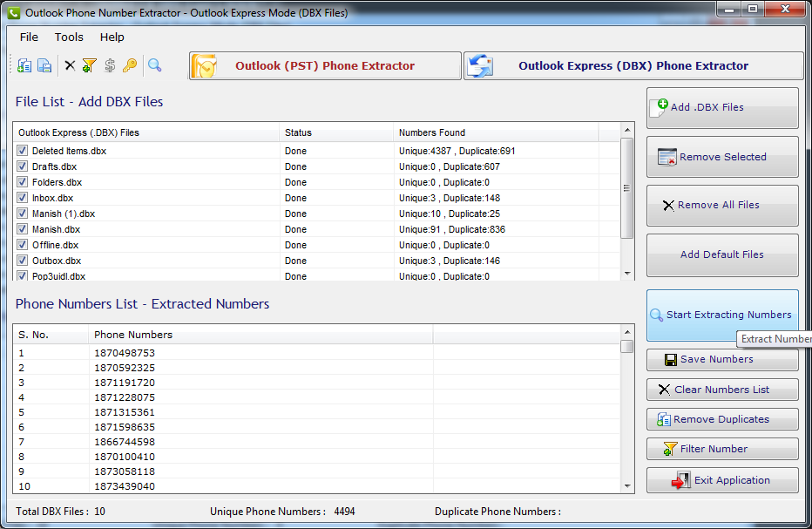Uncheck Deleted Items.dbx checkbox
Image resolution: width=812 pixels, height=529 pixels.
22,150
